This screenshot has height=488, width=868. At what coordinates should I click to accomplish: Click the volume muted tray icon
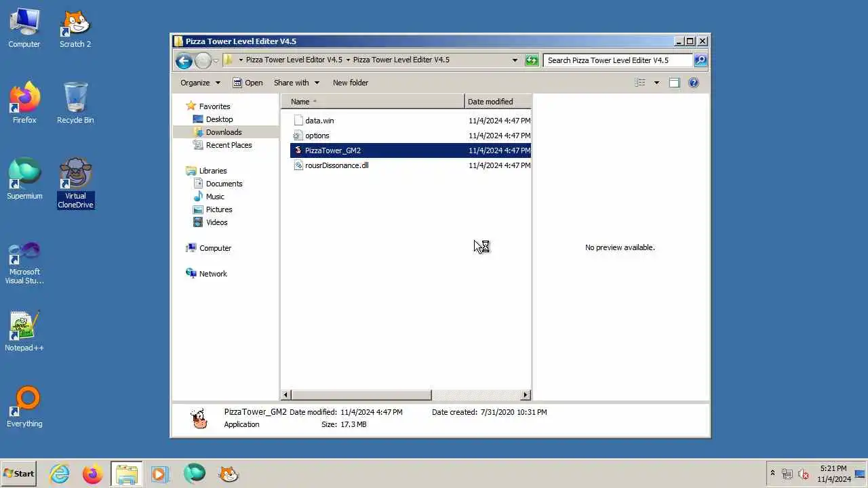pyautogui.click(x=804, y=474)
